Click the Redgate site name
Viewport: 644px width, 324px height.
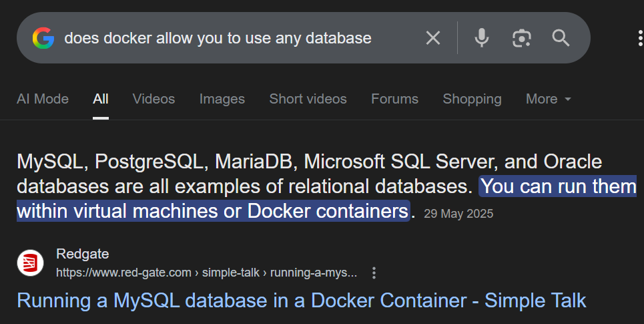[x=83, y=254]
